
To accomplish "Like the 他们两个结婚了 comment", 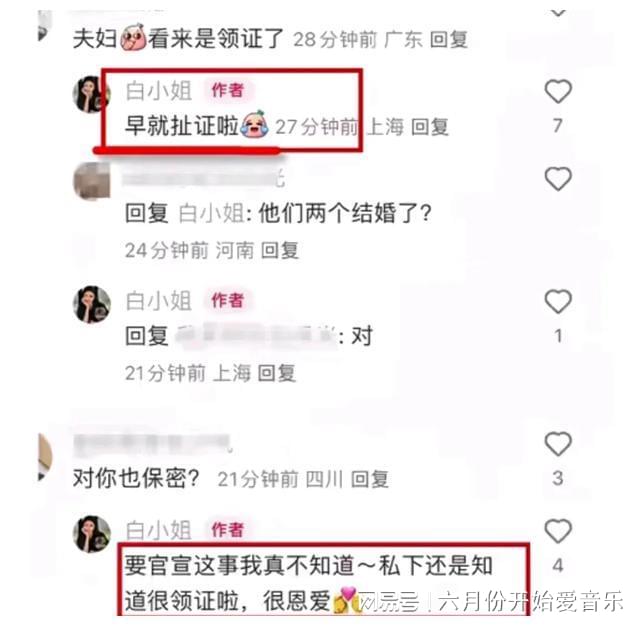I will (558, 179).
